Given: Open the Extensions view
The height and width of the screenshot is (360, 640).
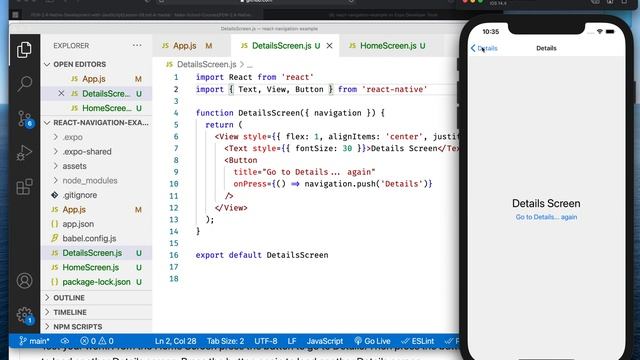Looking at the screenshot, I should (24, 187).
